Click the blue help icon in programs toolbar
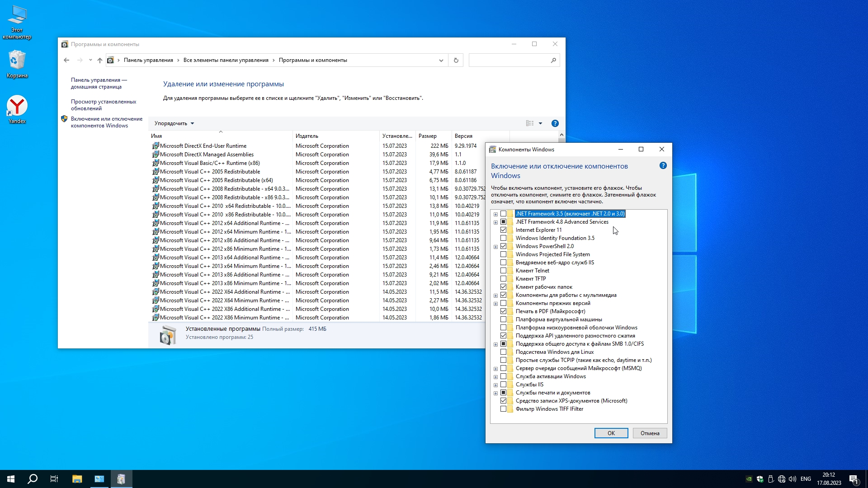This screenshot has width=868, height=488. click(555, 123)
